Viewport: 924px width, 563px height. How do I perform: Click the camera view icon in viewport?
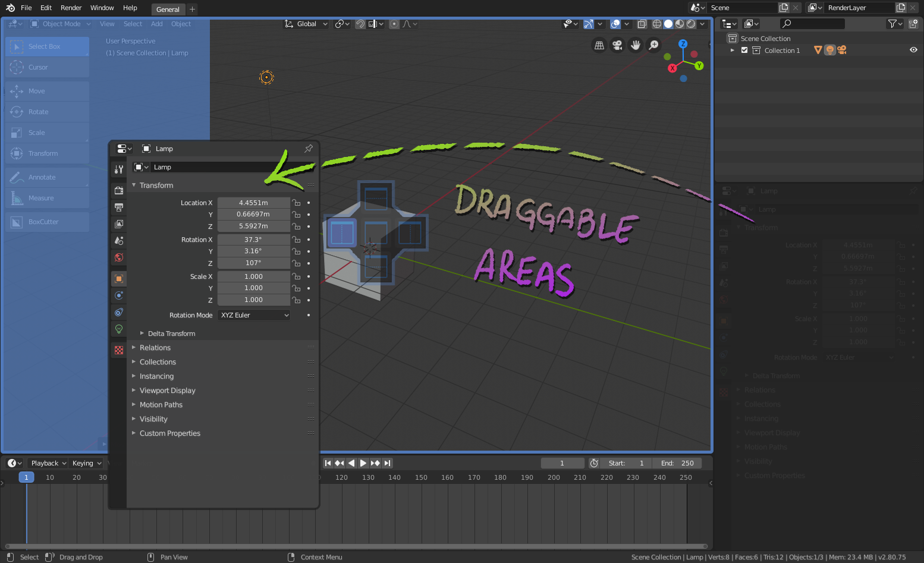(x=618, y=45)
